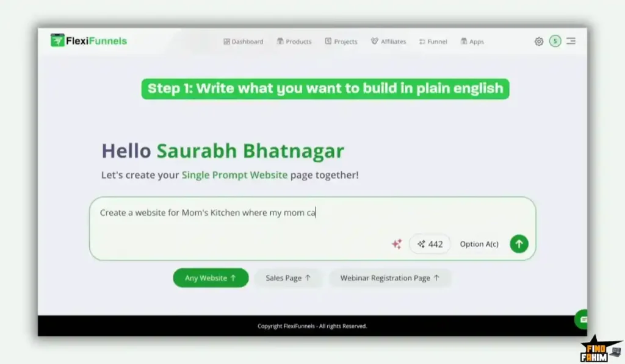Click the FlexiFunnels logo

[x=89, y=41]
